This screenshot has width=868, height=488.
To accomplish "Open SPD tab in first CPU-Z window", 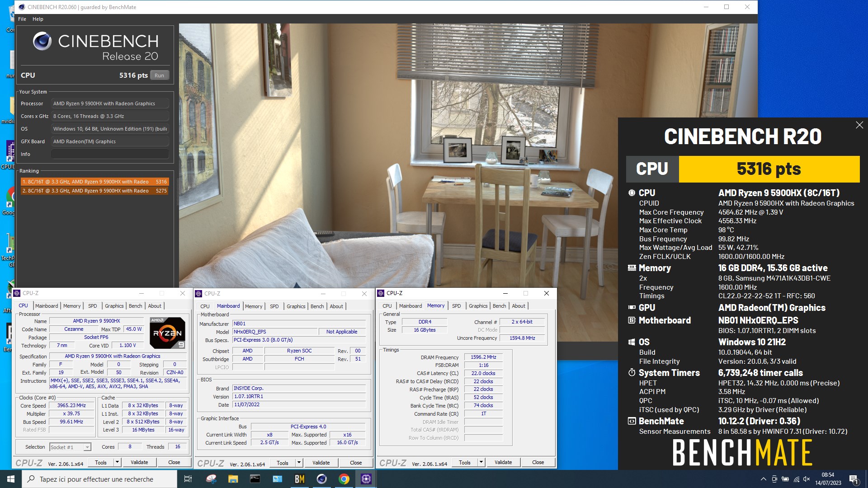I will [x=93, y=306].
